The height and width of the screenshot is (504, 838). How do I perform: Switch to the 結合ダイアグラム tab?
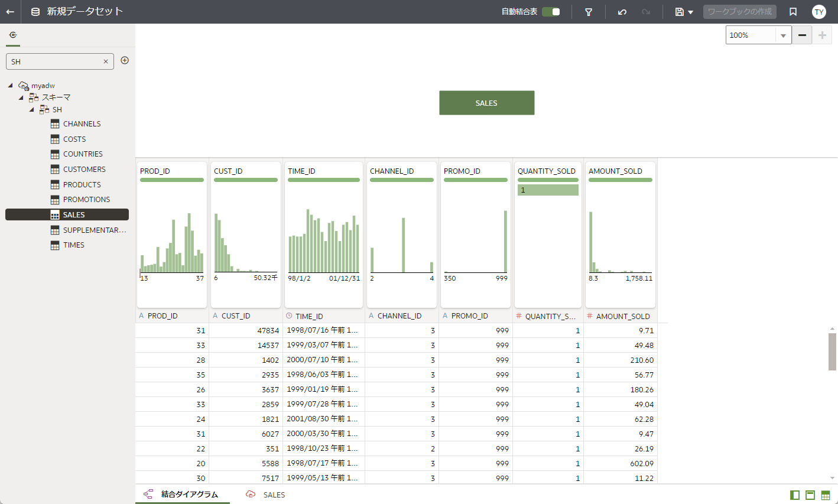183,495
